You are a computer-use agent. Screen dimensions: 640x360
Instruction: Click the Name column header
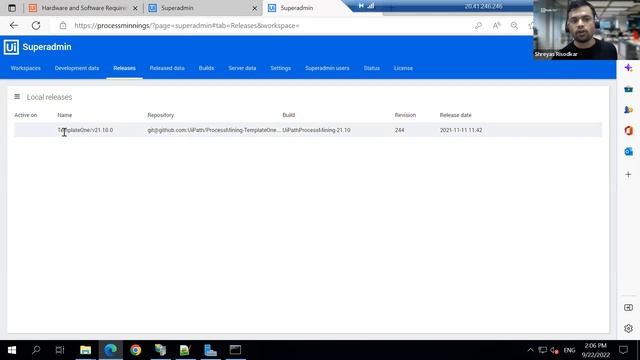click(64, 115)
